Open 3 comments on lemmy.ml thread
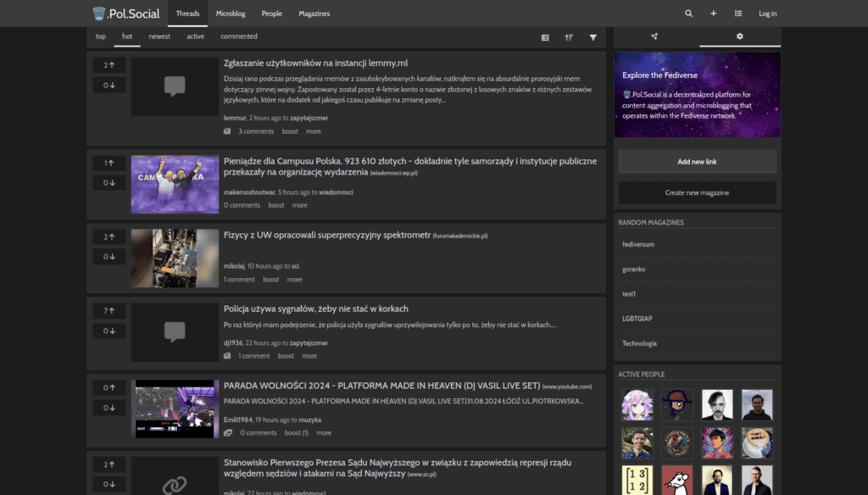Viewport: 868px width, 495px height. click(x=256, y=131)
